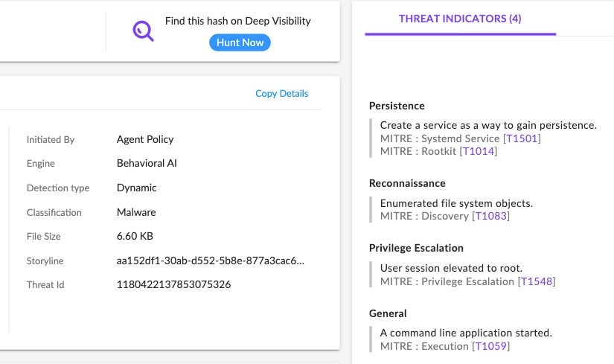
Task: Click the Malware classification value
Action: pyautogui.click(x=136, y=212)
